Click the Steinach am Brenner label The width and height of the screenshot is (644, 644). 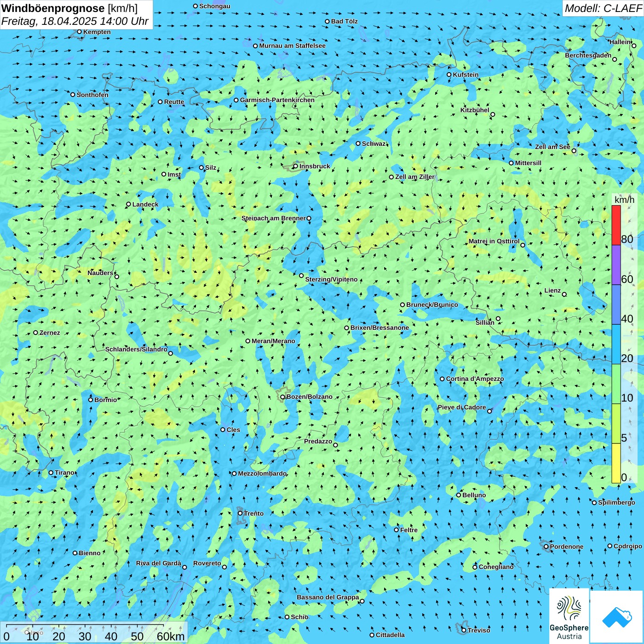[x=274, y=218]
